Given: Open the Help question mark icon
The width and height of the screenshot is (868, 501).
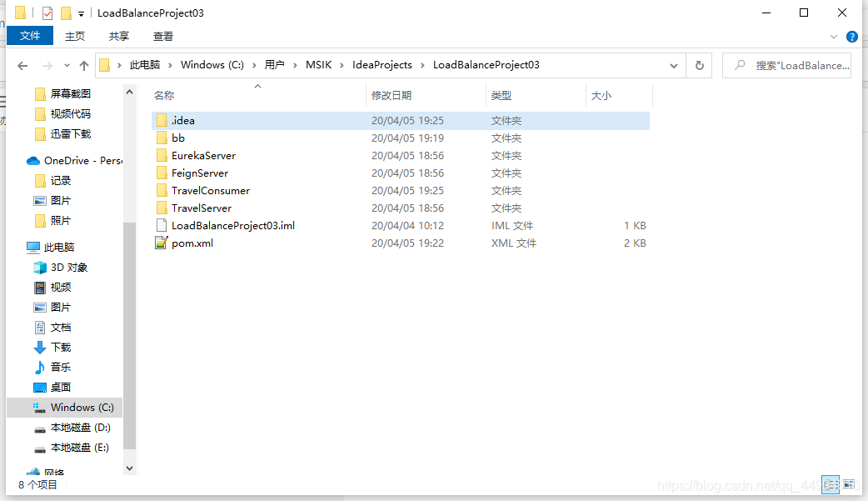Looking at the screenshot, I should [852, 37].
